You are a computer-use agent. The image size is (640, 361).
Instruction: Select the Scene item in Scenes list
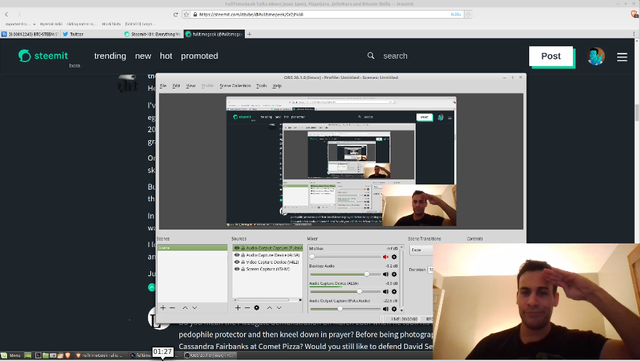coord(192,247)
